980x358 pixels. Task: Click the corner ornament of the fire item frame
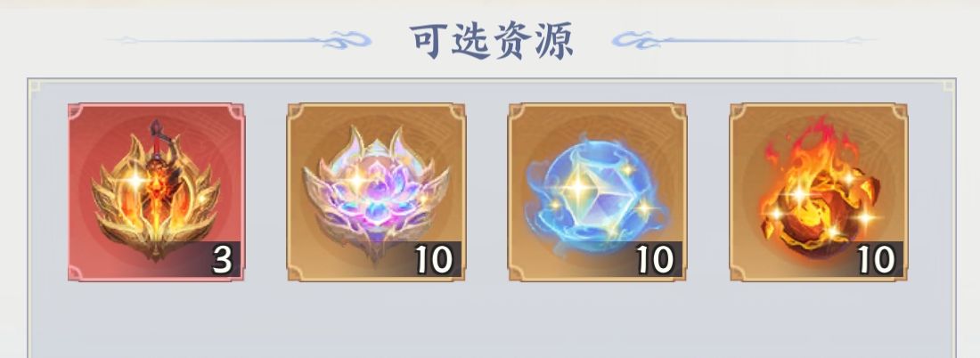coord(897,113)
